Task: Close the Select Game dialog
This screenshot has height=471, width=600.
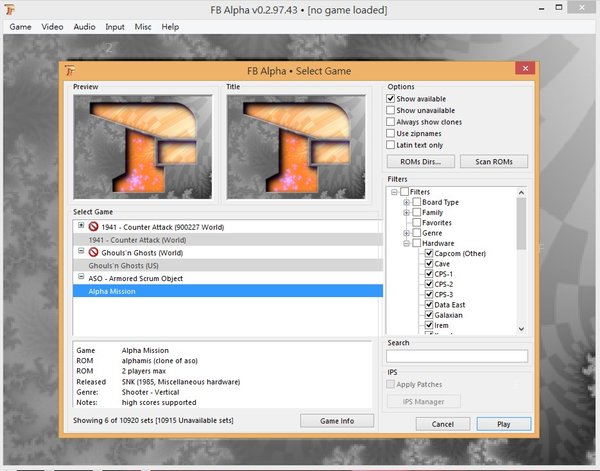Action: (x=525, y=68)
